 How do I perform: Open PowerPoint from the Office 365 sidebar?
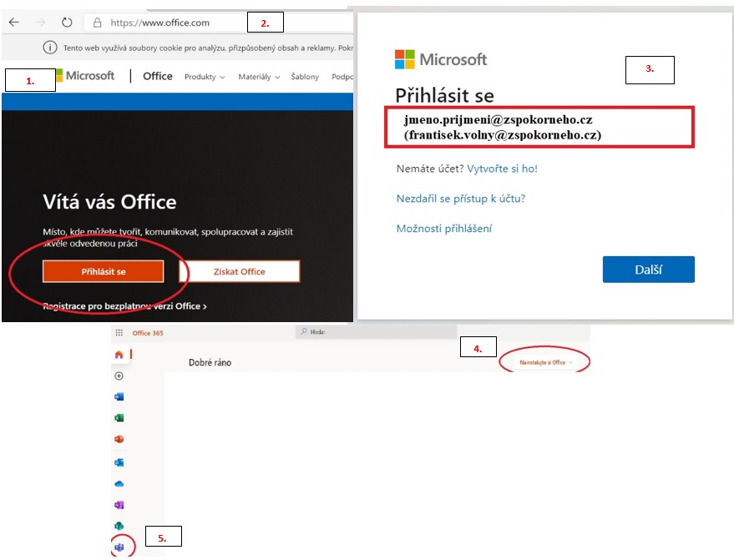pyautogui.click(x=119, y=439)
